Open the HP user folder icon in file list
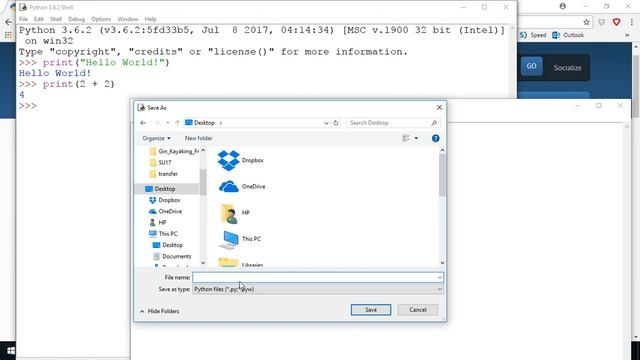 (x=229, y=213)
